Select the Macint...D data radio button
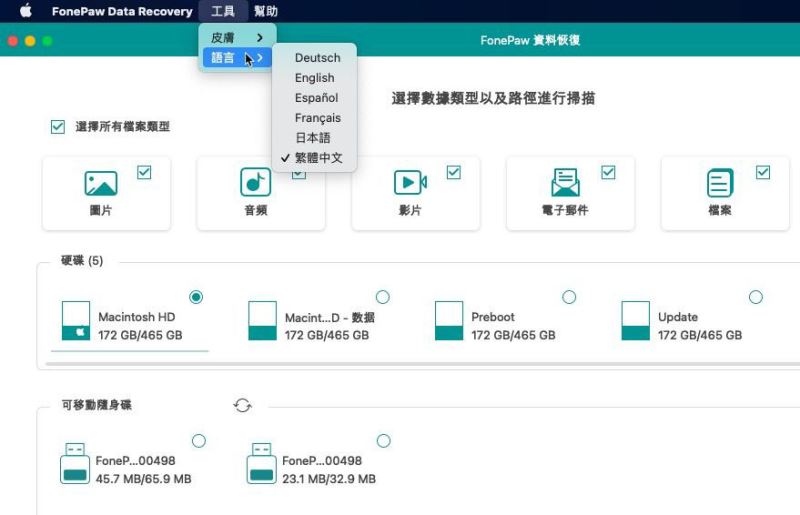Viewport: 800px width, 515px height. (383, 297)
